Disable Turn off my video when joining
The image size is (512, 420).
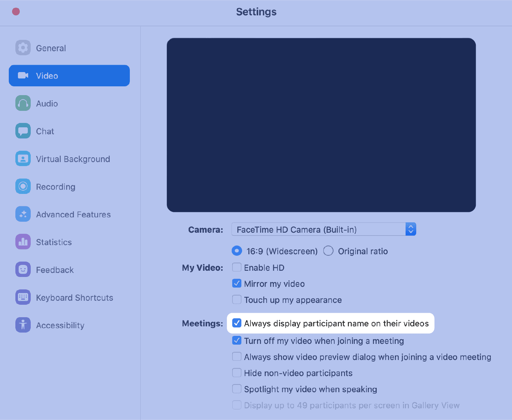point(237,340)
